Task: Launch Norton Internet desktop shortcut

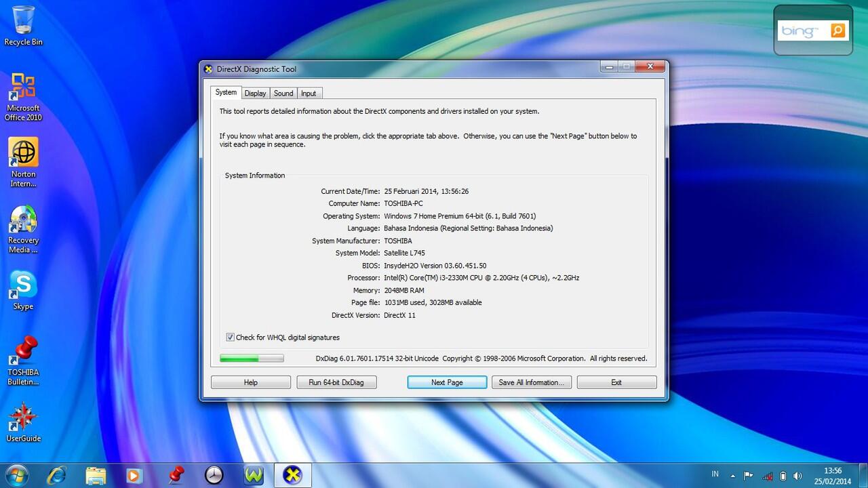Action: (23, 163)
